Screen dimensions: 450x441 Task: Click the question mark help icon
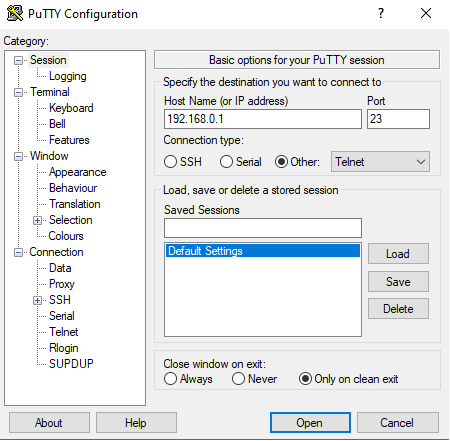(381, 14)
